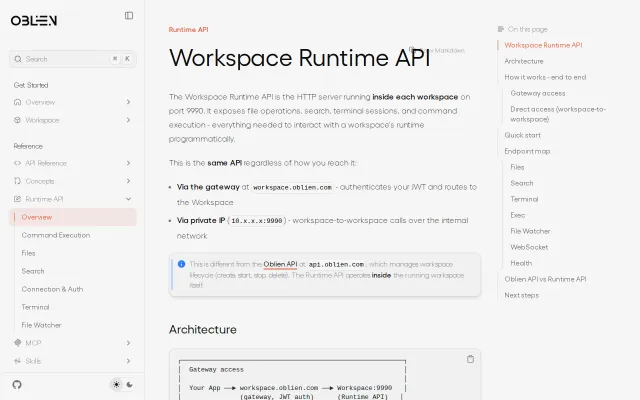Open the Files page in sidebar

tap(29, 253)
